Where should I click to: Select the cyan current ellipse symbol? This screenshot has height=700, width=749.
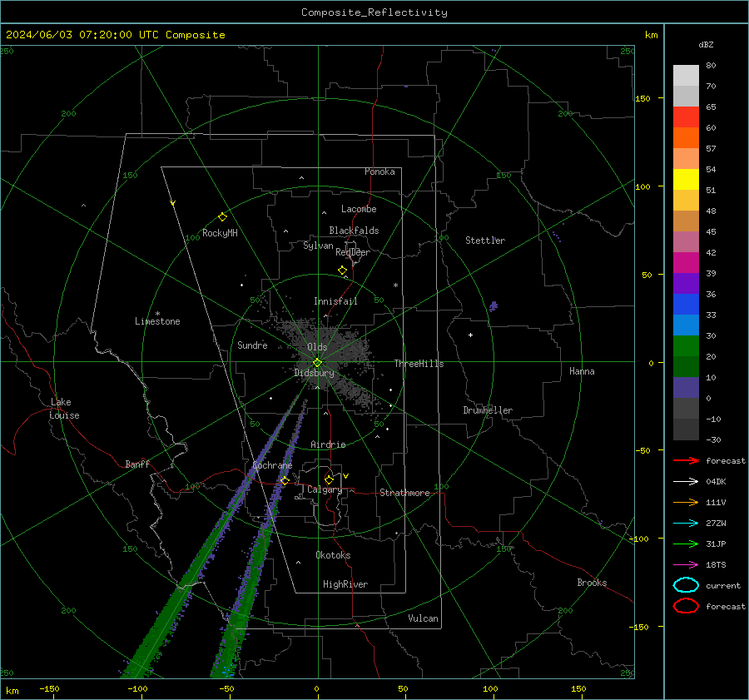pos(686,585)
